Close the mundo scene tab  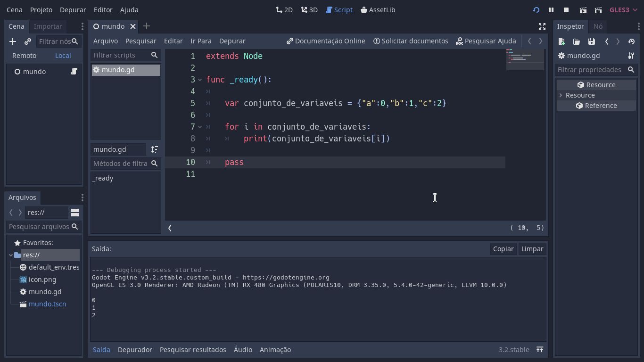(x=133, y=26)
